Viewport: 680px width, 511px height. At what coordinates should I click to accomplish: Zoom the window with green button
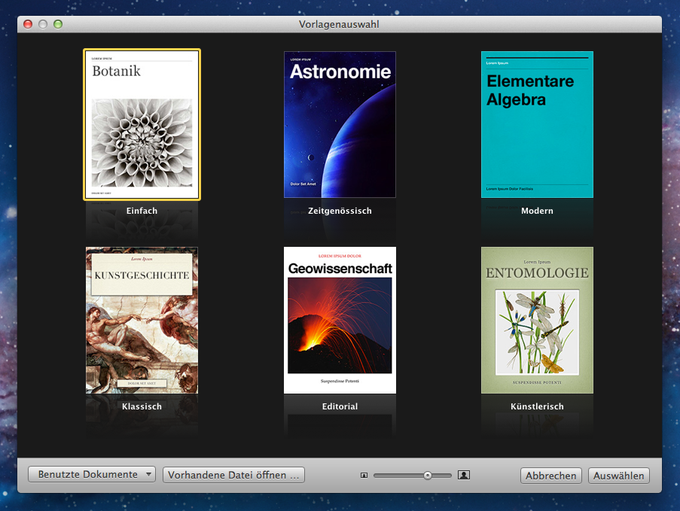(58, 24)
